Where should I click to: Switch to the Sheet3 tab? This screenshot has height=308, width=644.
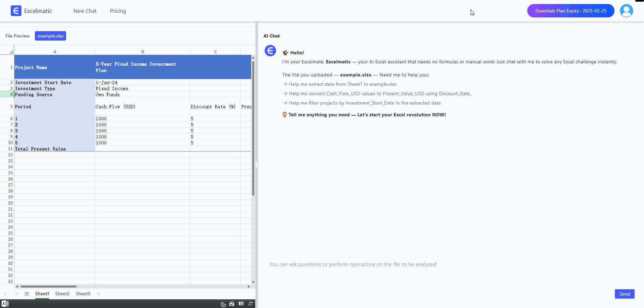click(x=83, y=294)
